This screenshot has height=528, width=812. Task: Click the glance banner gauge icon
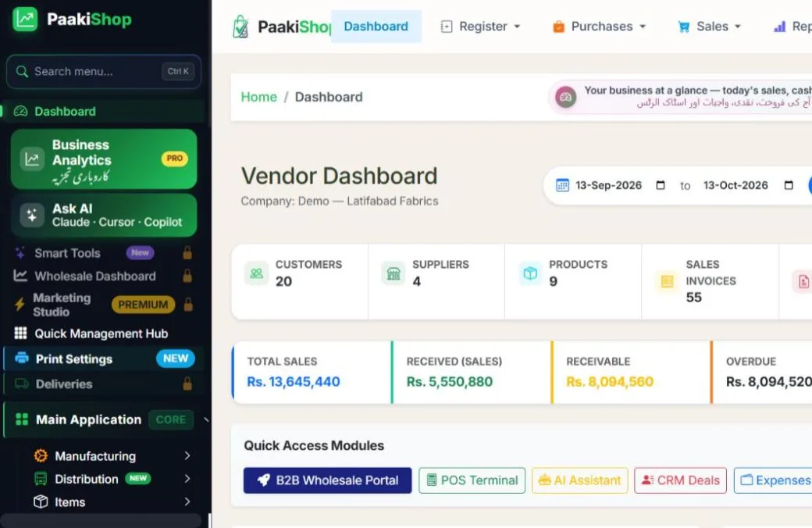565,97
